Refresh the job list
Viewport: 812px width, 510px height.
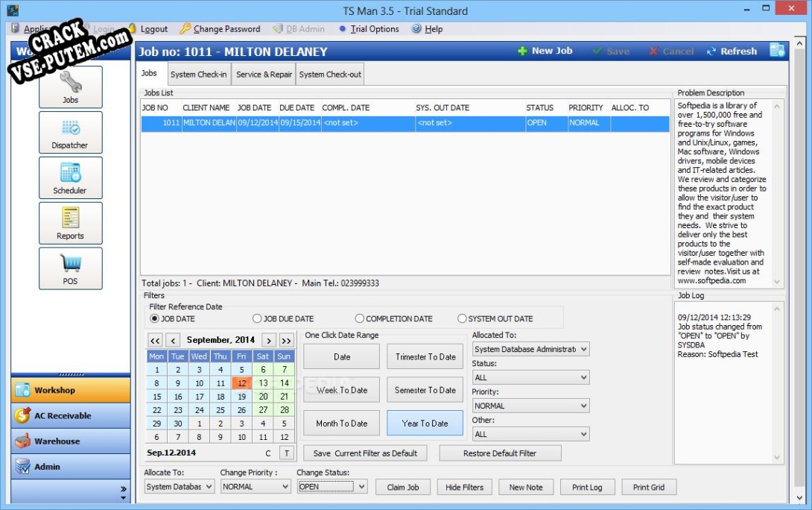(x=732, y=51)
